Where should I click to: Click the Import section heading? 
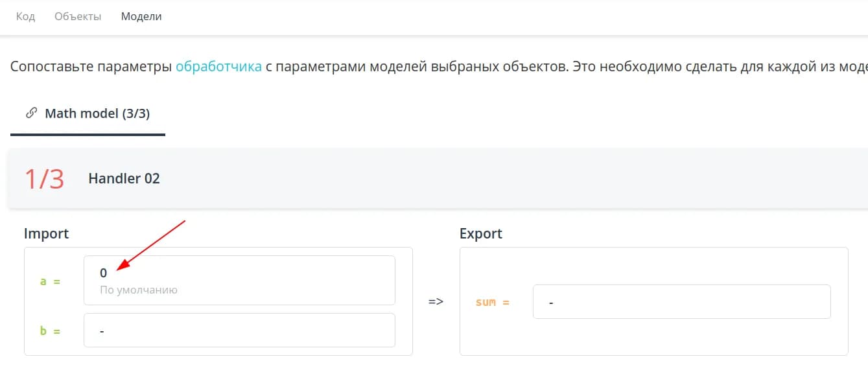46,233
